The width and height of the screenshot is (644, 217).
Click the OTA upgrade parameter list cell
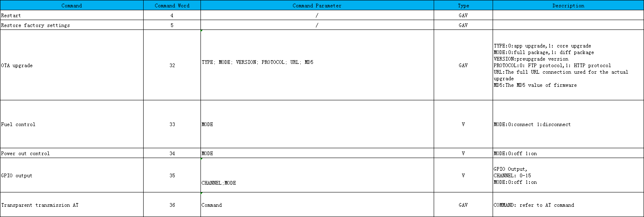317,62
